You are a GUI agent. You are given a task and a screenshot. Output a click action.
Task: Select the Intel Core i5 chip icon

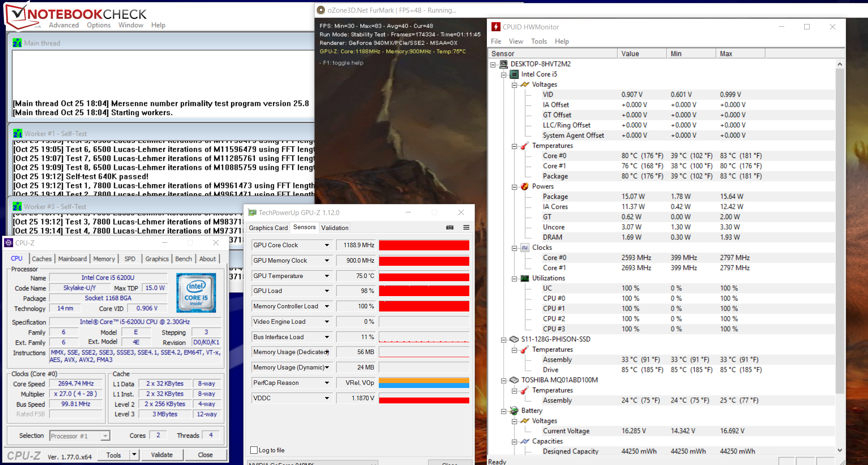click(515, 74)
